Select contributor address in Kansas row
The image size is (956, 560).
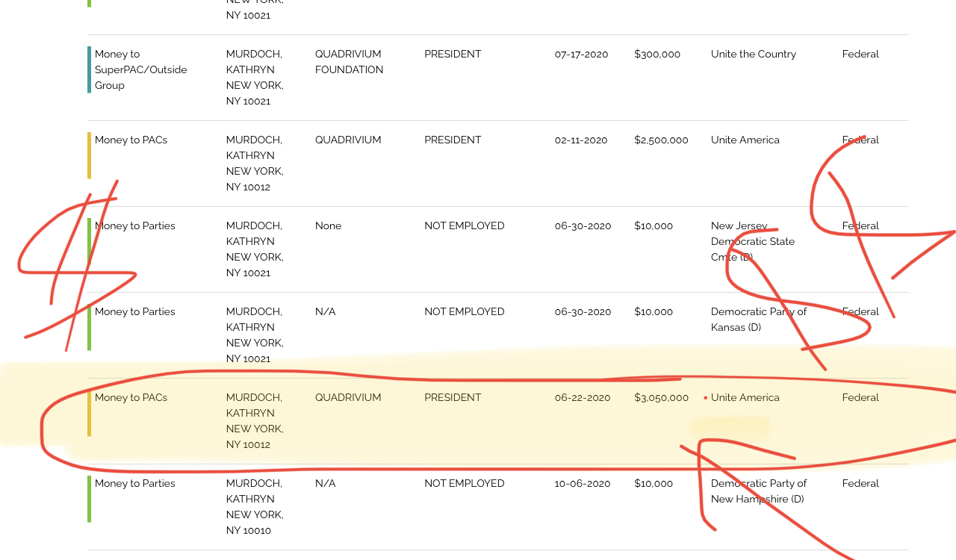(x=255, y=351)
